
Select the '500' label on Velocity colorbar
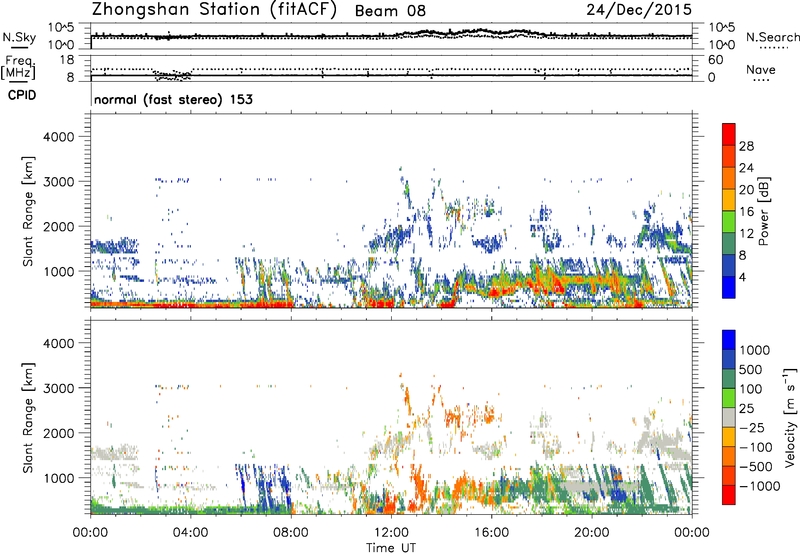pyautogui.click(x=751, y=370)
